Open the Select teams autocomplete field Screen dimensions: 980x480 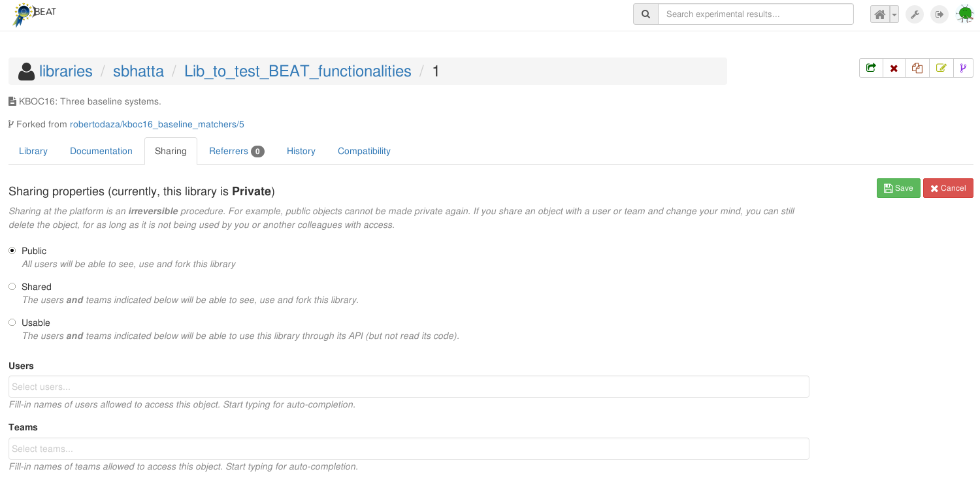click(408, 449)
